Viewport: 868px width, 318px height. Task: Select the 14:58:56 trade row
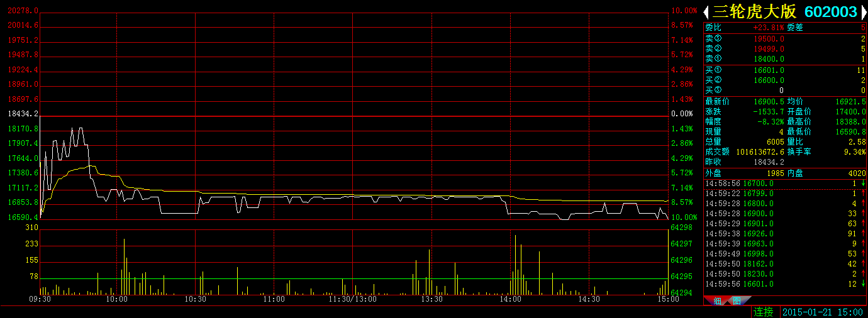(785, 184)
